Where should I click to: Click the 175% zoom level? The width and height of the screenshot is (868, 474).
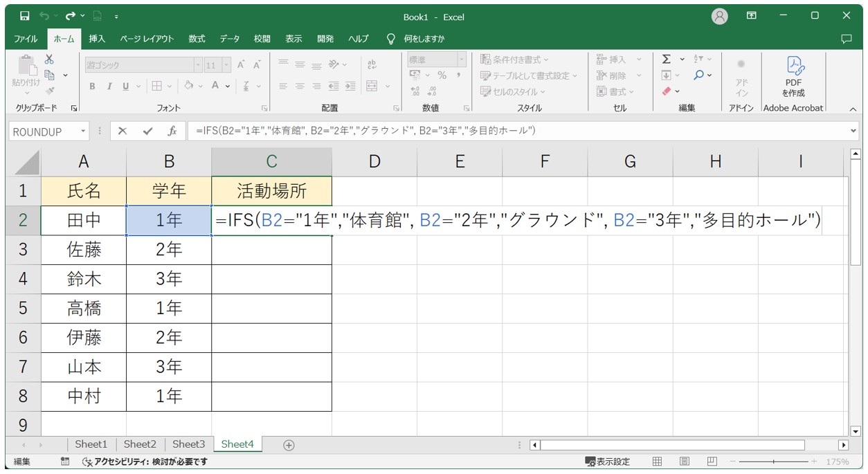pyautogui.click(x=837, y=462)
